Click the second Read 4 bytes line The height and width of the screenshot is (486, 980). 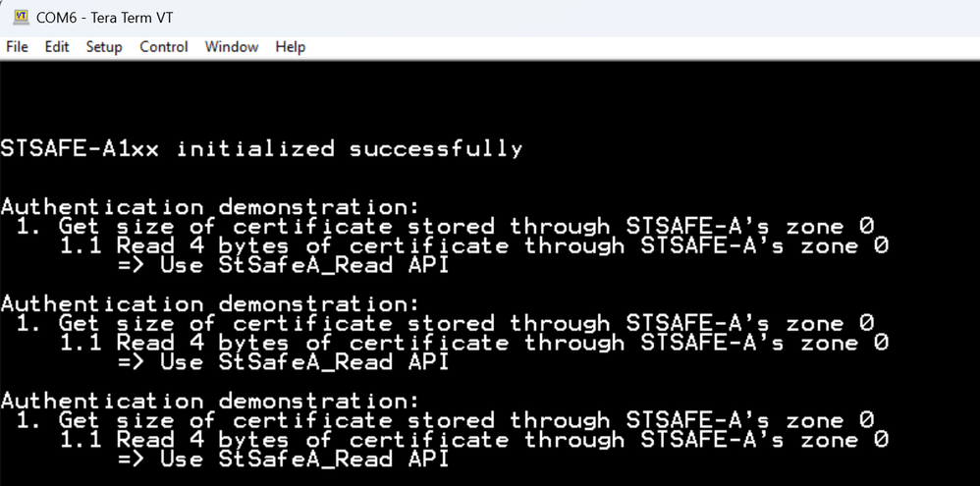click(x=474, y=344)
